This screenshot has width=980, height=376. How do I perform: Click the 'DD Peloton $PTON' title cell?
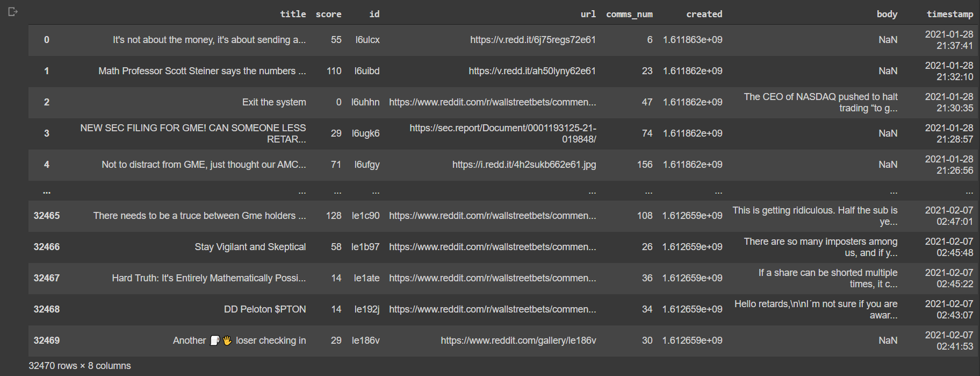pyautogui.click(x=265, y=309)
